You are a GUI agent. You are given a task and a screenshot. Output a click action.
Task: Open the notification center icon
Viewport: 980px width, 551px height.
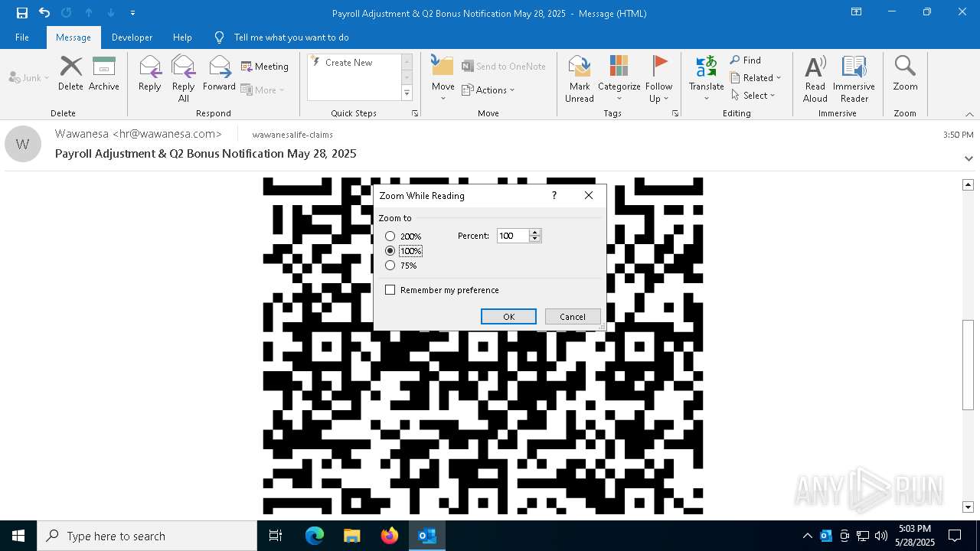click(x=955, y=536)
